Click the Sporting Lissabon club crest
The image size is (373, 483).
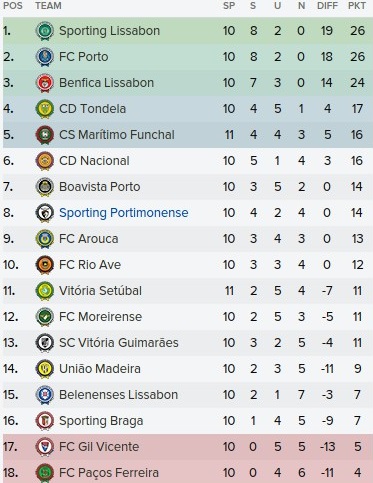[45, 31]
